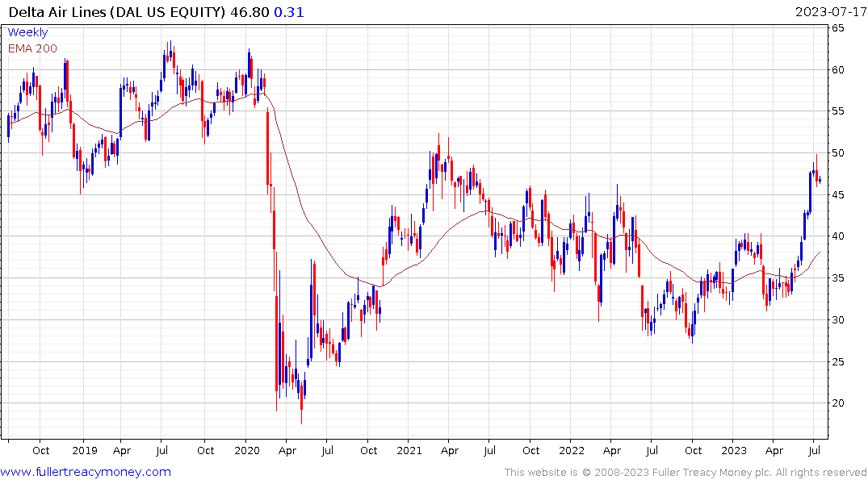The height and width of the screenshot is (484, 868).
Task: Click the 30 price axis label
Action: [837, 319]
